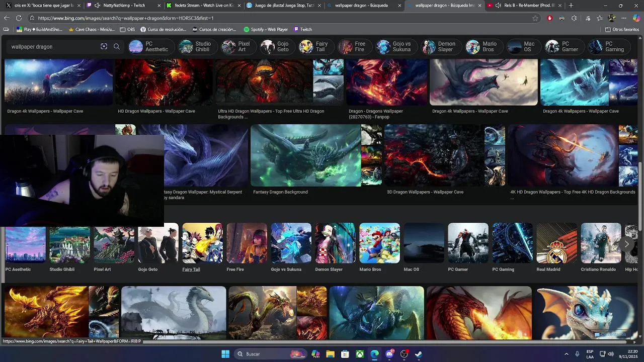Image resolution: width=644 pixels, height=362 pixels.
Task: Select the Pixel Art filter chip
Action: (238, 47)
